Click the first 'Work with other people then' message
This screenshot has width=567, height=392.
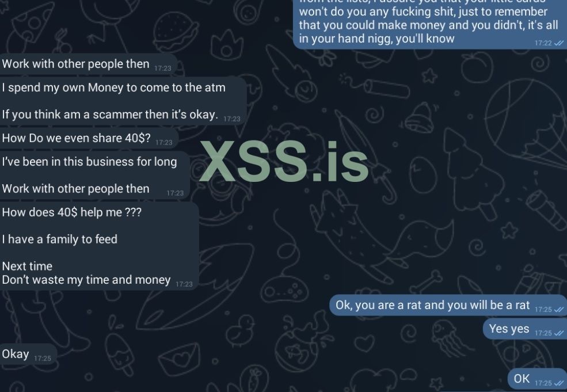click(x=88, y=64)
